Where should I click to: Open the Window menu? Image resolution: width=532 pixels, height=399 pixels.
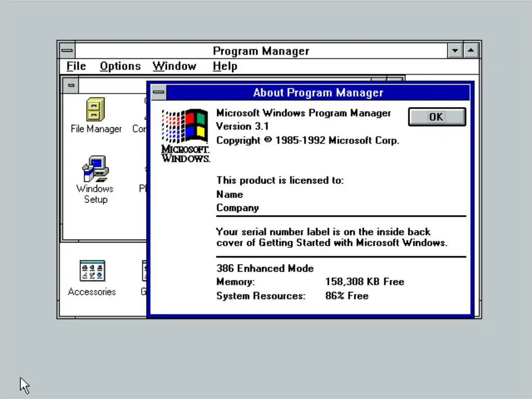click(175, 66)
